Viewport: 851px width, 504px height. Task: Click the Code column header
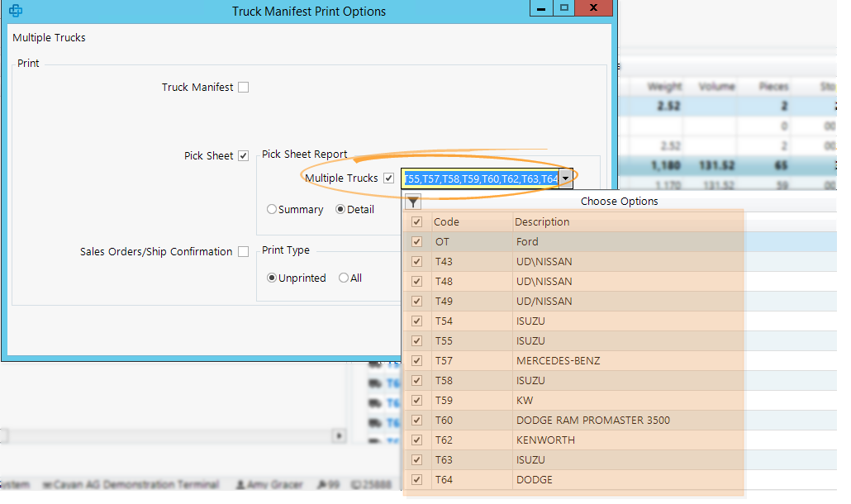(x=447, y=221)
